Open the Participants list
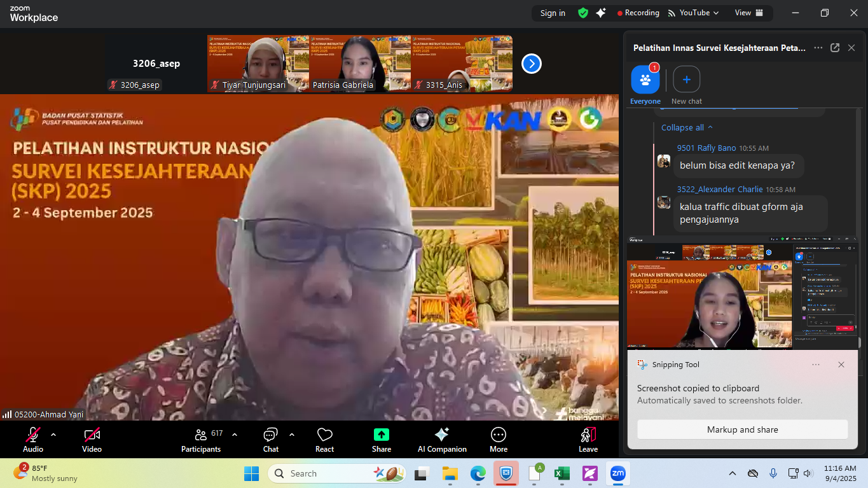The height and width of the screenshot is (488, 868). pyautogui.click(x=201, y=435)
